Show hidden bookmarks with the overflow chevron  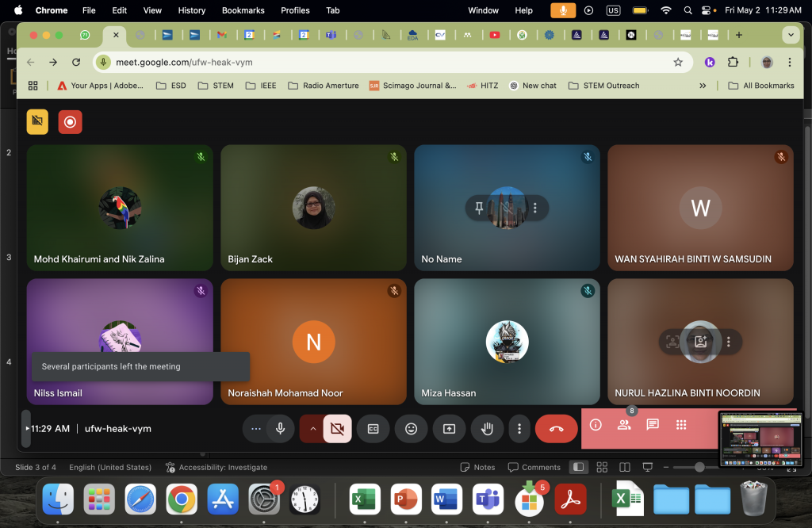tap(703, 86)
